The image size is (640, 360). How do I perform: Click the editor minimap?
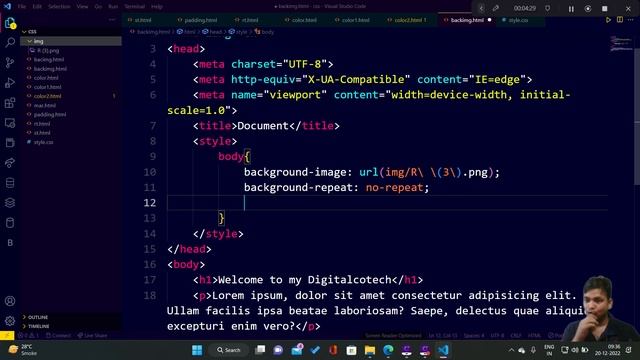click(621, 44)
